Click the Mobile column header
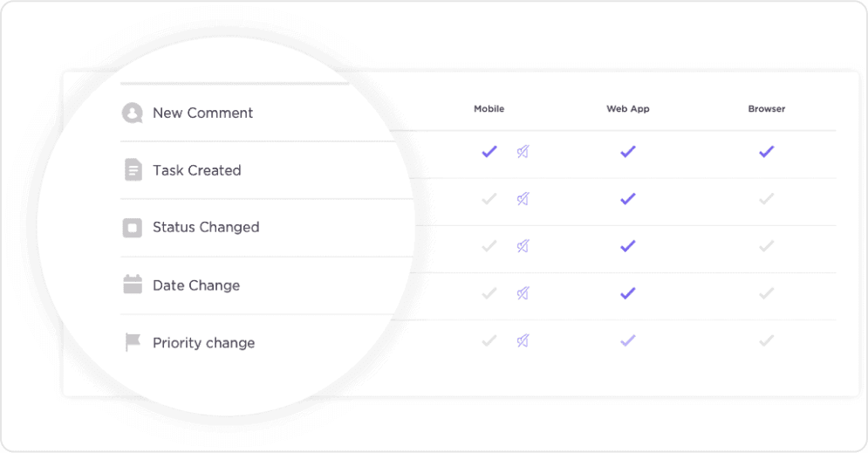 (489, 108)
